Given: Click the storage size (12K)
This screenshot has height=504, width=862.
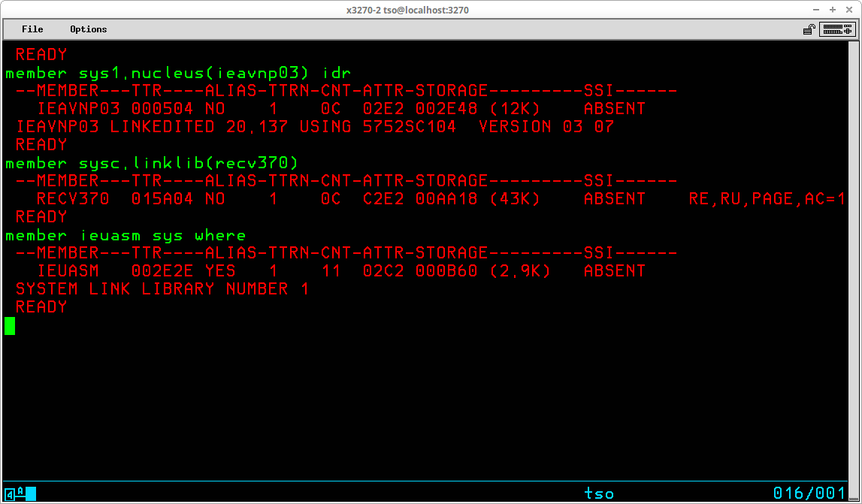Looking at the screenshot, I should coord(515,109).
